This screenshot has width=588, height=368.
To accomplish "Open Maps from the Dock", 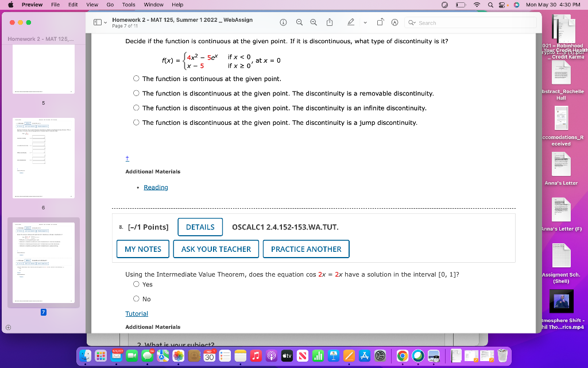I will [x=163, y=355].
